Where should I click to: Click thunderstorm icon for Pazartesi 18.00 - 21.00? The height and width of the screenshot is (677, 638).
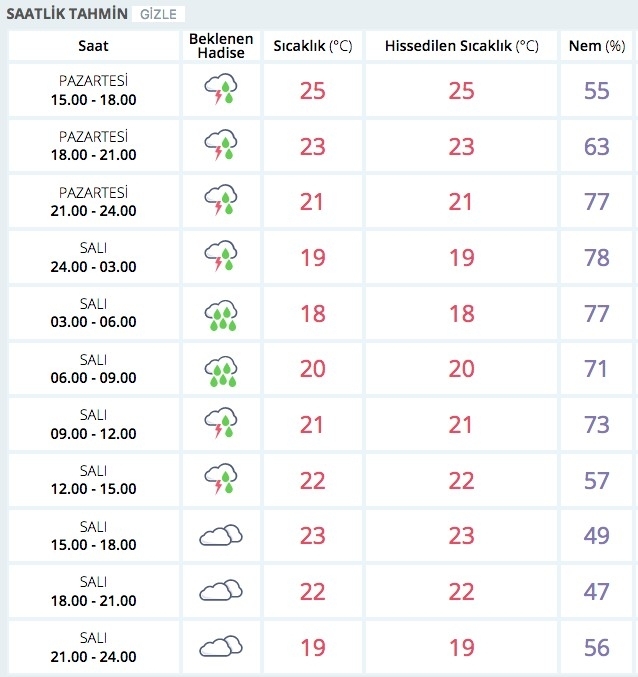pos(220,147)
